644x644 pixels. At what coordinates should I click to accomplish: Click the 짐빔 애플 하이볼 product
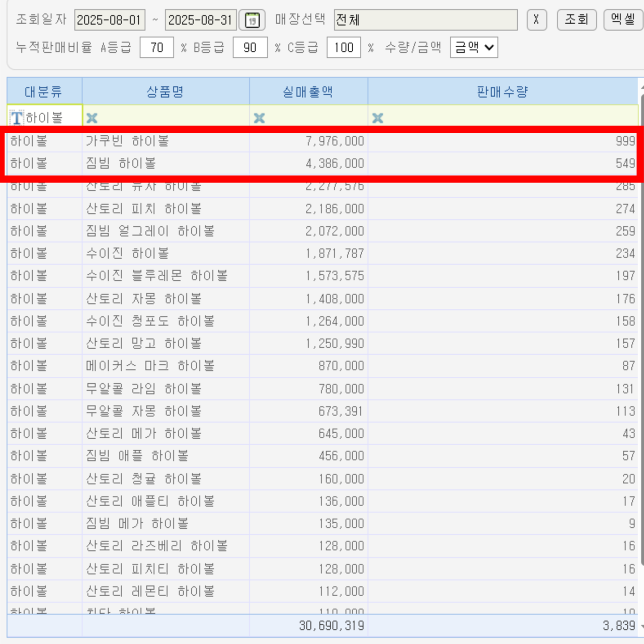point(137,456)
